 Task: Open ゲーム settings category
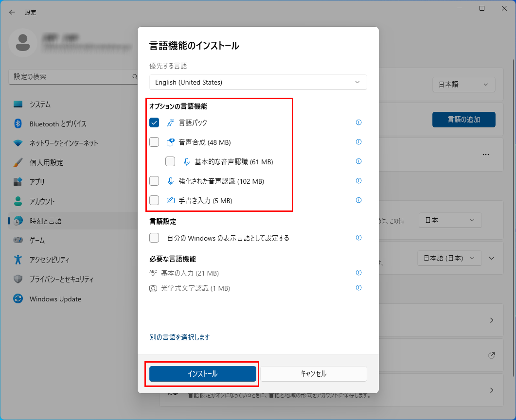(x=73, y=240)
